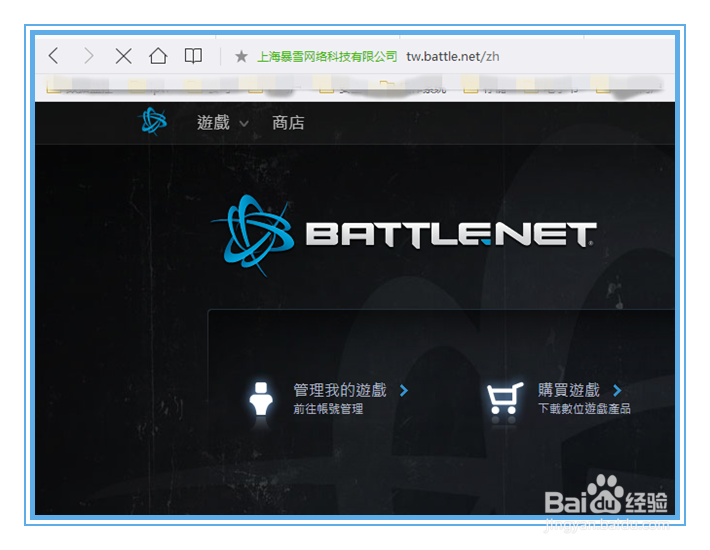Open the 管理我的遊戲 link

point(340,390)
